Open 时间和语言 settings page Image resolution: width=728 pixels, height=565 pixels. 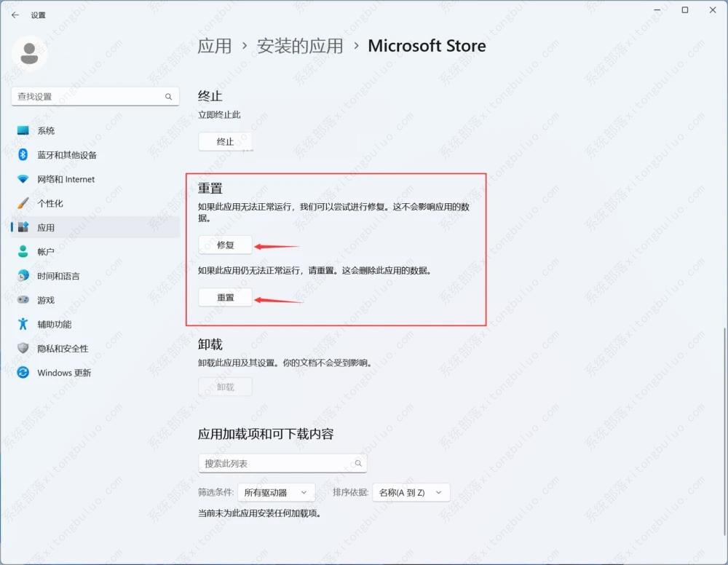(58, 276)
